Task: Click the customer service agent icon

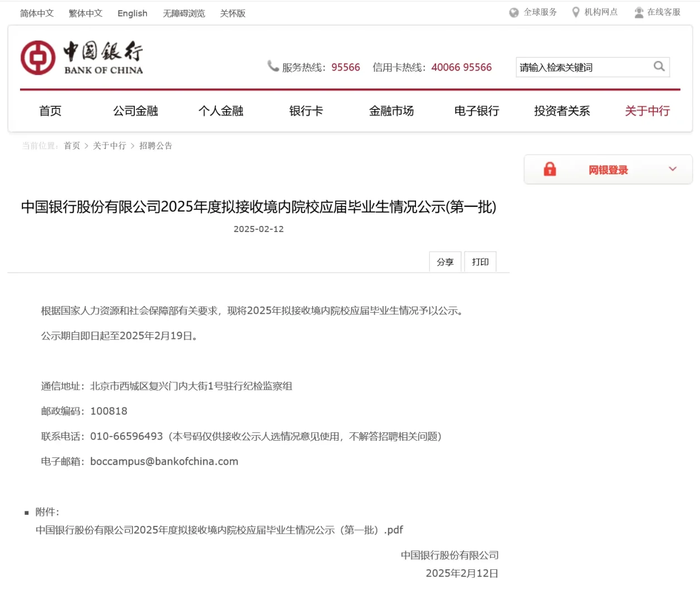Action: [x=639, y=12]
